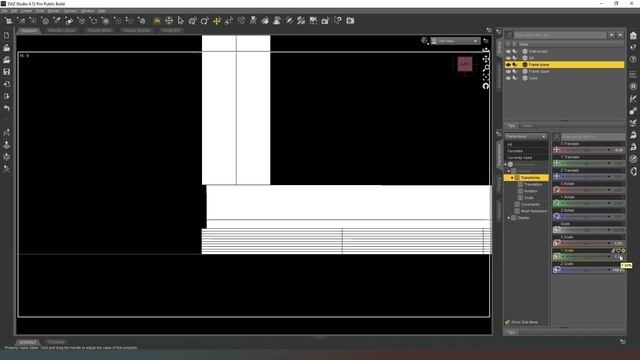Click the bottom-right pane options icon

click(x=622, y=341)
